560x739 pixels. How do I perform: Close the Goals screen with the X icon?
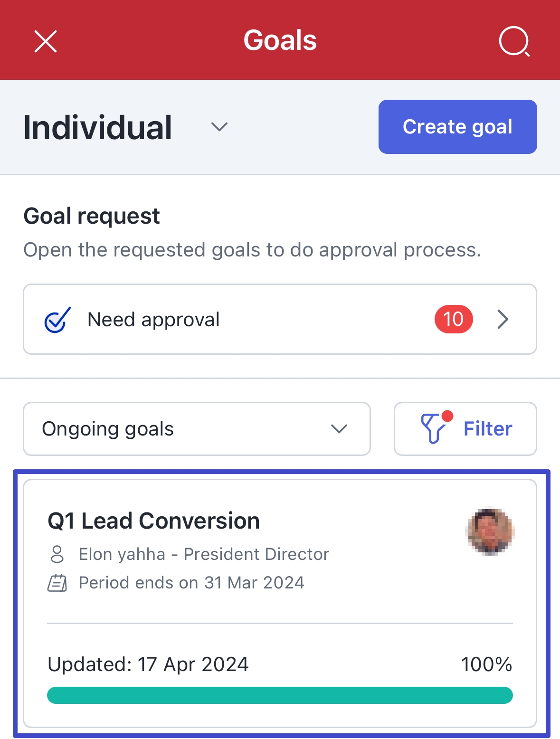(x=46, y=41)
